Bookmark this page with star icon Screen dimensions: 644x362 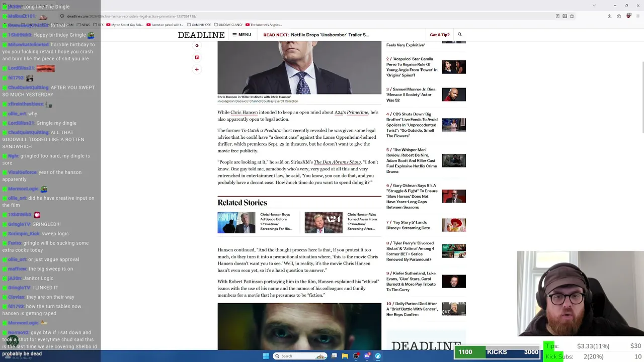click(572, 16)
